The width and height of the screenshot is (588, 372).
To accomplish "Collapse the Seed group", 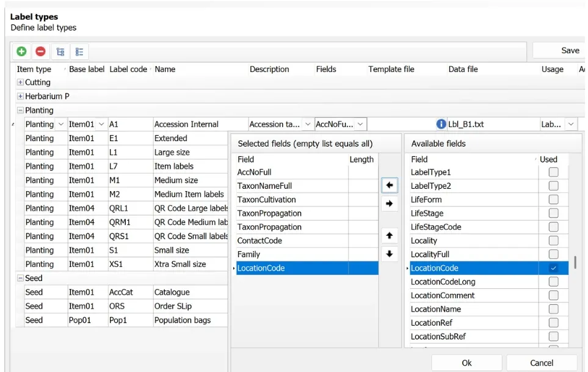I will pyautogui.click(x=20, y=279).
